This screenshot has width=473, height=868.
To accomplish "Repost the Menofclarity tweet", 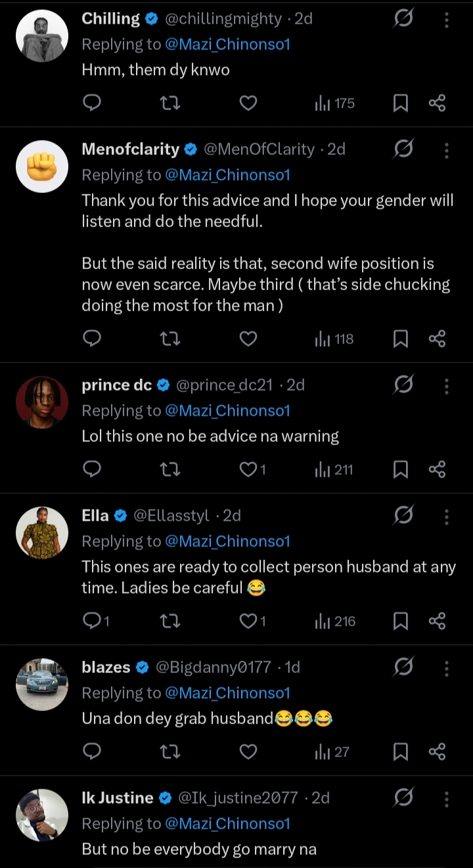I will [x=170, y=339].
